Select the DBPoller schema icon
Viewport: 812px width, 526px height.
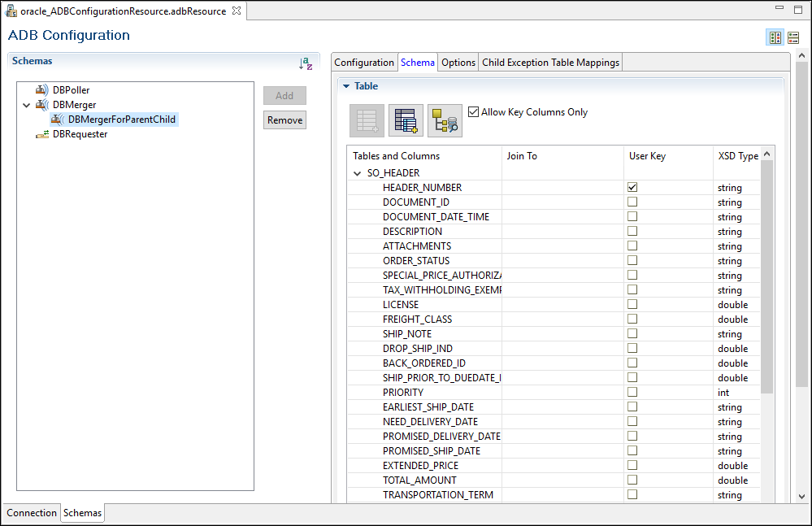click(41, 90)
